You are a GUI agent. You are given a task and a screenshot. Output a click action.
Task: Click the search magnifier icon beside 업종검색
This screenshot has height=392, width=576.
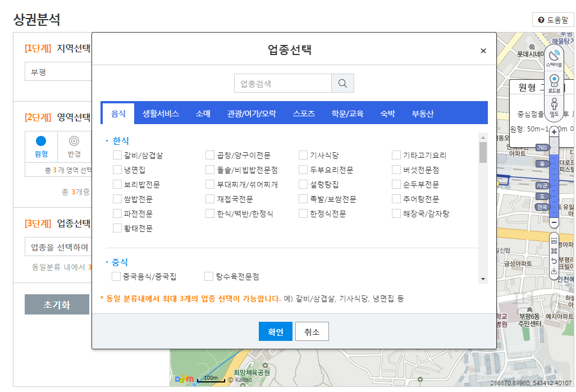tap(342, 83)
